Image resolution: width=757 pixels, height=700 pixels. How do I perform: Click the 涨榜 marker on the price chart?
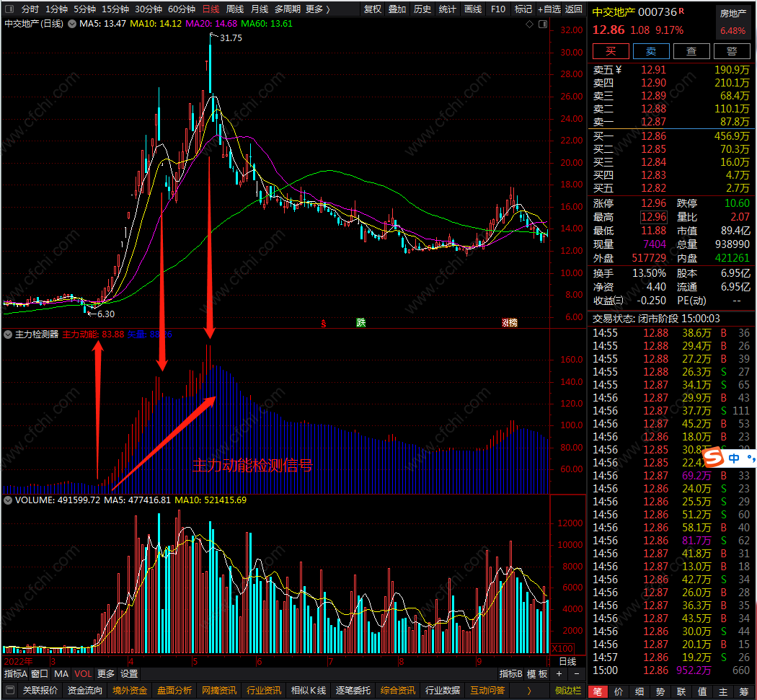click(510, 322)
